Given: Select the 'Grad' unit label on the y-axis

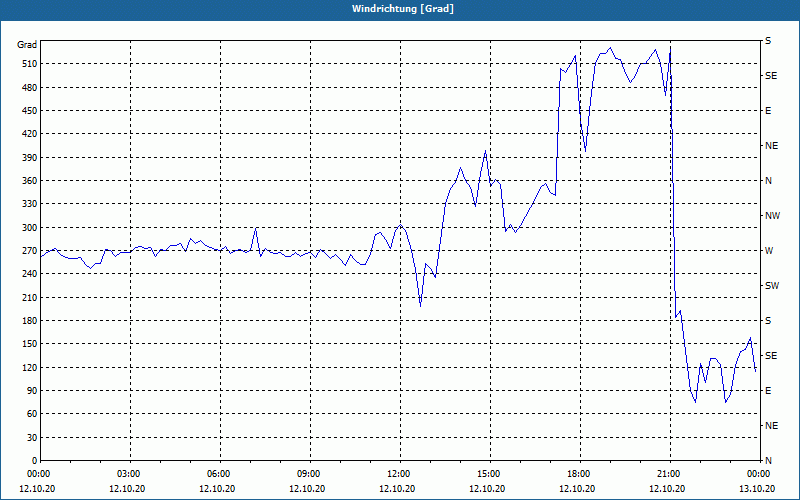Looking at the screenshot, I should tap(27, 45).
